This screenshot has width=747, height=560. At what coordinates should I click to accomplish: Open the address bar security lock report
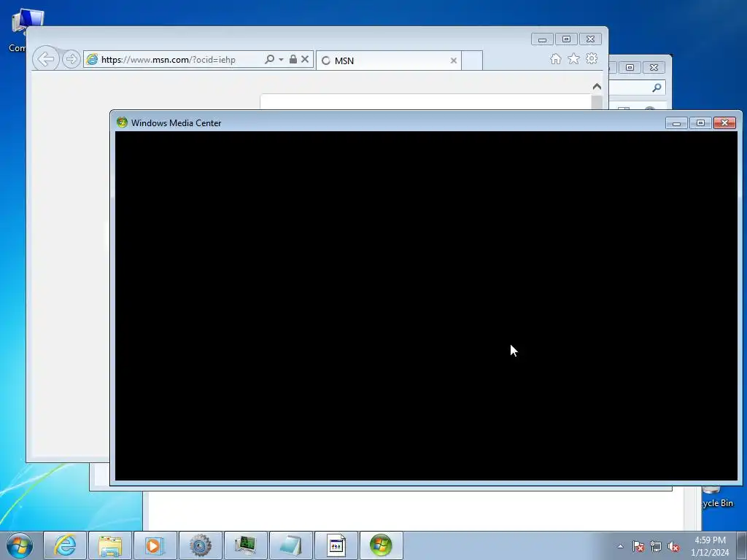tap(293, 59)
